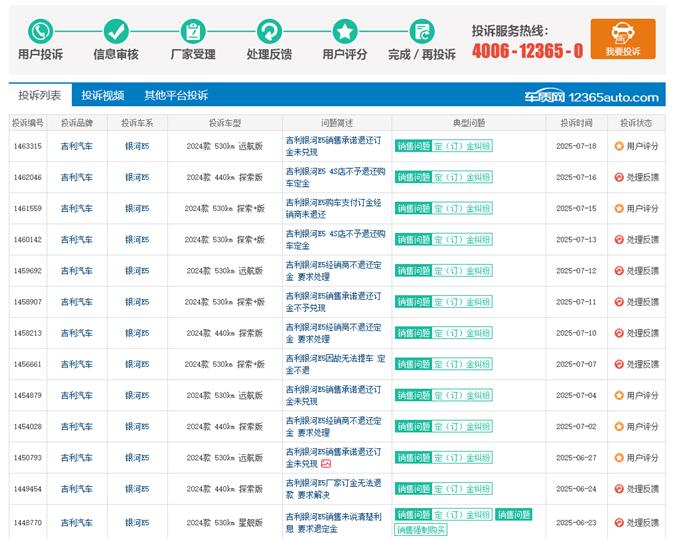Click the 厂家受理 clipboard step icon
Image resolution: width=700 pixels, height=539 pixels.
click(x=193, y=31)
